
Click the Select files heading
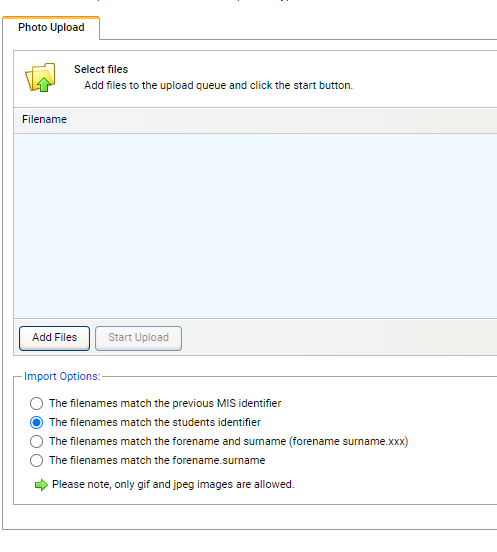tap(101, 69)
